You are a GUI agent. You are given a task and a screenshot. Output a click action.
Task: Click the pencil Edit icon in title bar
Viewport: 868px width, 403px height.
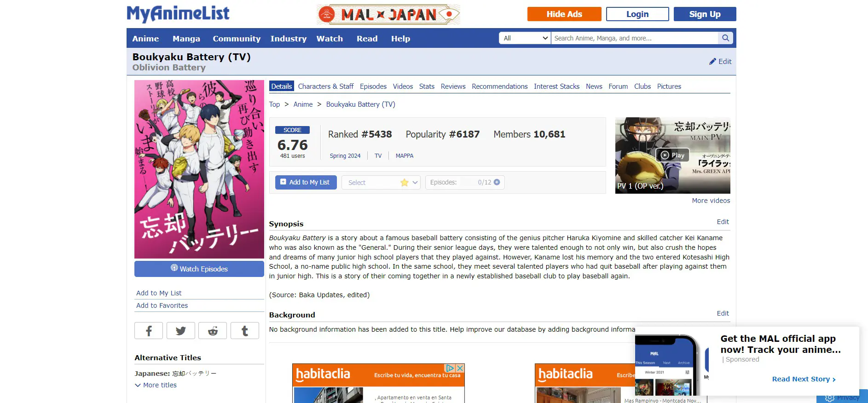(712, 61)
